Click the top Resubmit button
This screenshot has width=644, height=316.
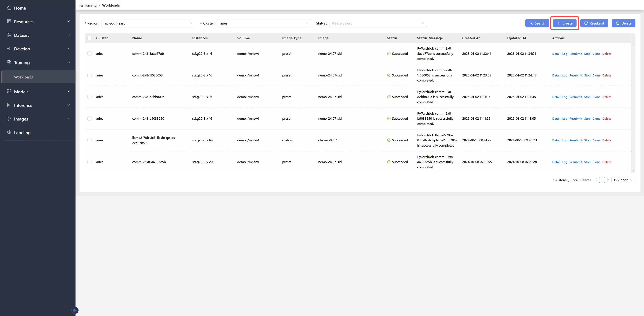pyautogui.click(x=594, y=23)
